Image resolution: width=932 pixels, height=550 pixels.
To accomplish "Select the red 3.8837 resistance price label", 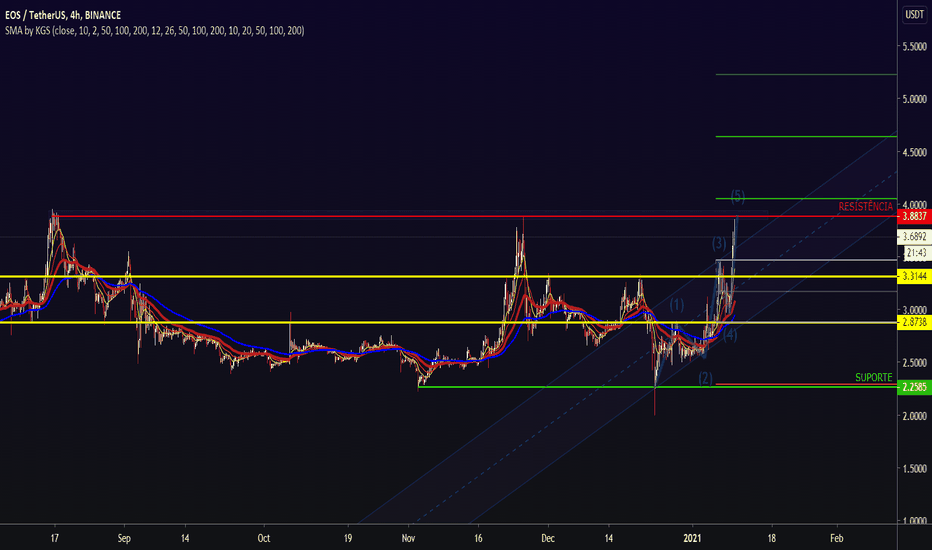I will click(914, 216).
